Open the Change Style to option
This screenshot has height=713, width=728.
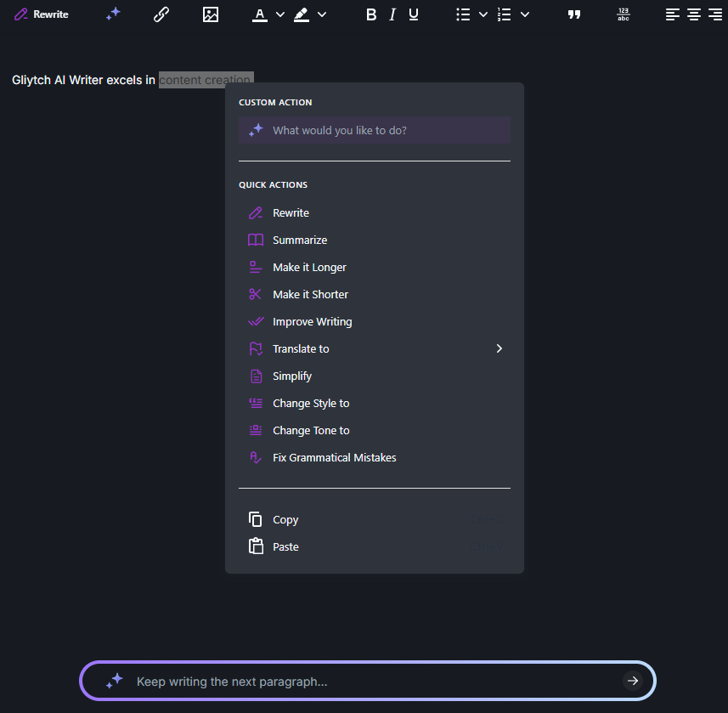pos(375,403)
